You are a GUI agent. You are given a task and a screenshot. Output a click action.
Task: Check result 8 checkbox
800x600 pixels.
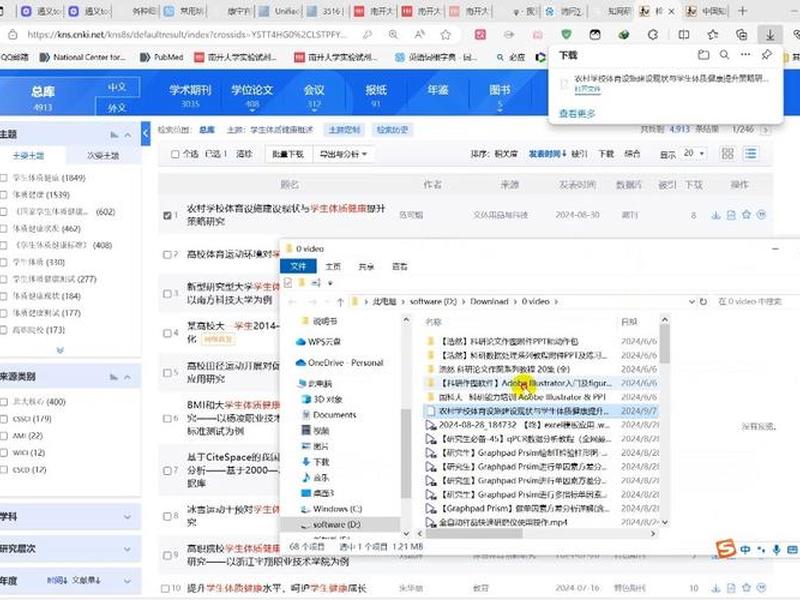click(x=167, y=516)
